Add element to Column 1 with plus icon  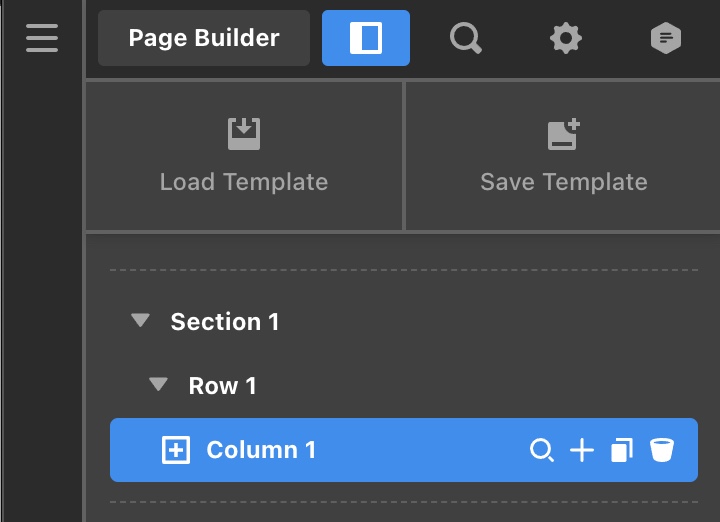point(582,450)
